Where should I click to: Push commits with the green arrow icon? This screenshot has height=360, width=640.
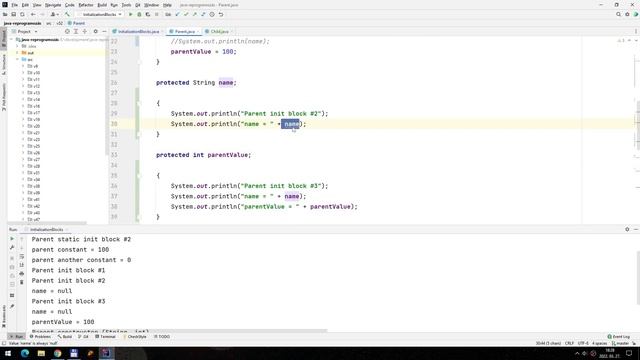(x=194, y=14)
